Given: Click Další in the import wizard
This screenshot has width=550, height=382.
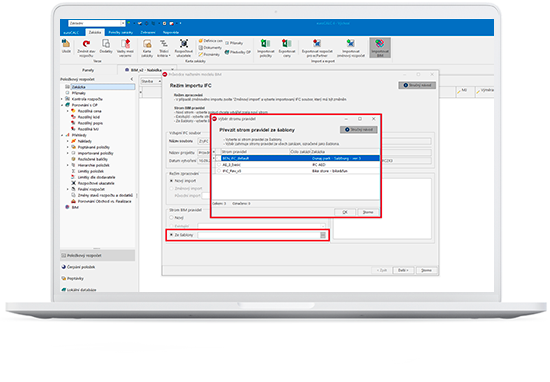Looking at the screenshot, I should point(403,270).
